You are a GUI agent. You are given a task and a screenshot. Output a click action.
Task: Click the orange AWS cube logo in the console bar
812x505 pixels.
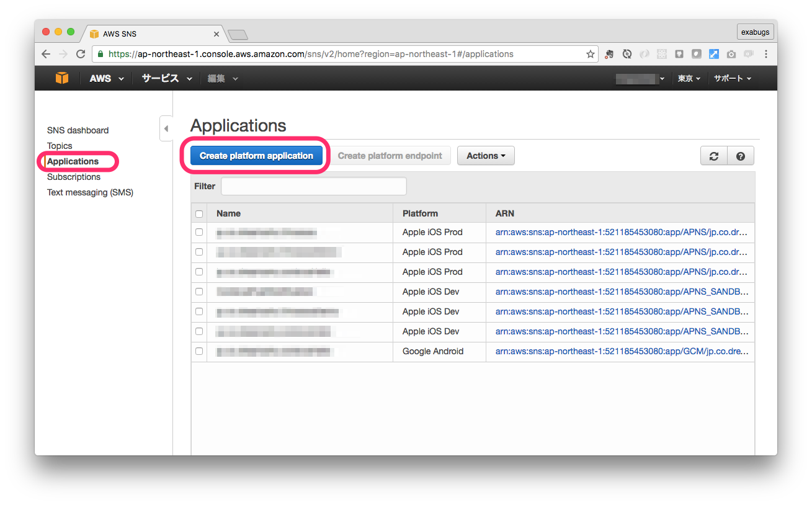tap(62, 78)
